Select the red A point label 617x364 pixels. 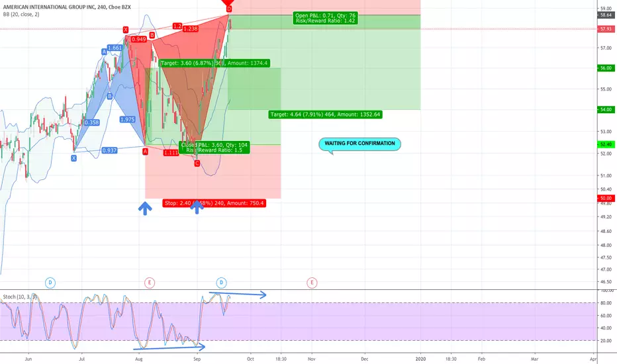tap(145, 151)
